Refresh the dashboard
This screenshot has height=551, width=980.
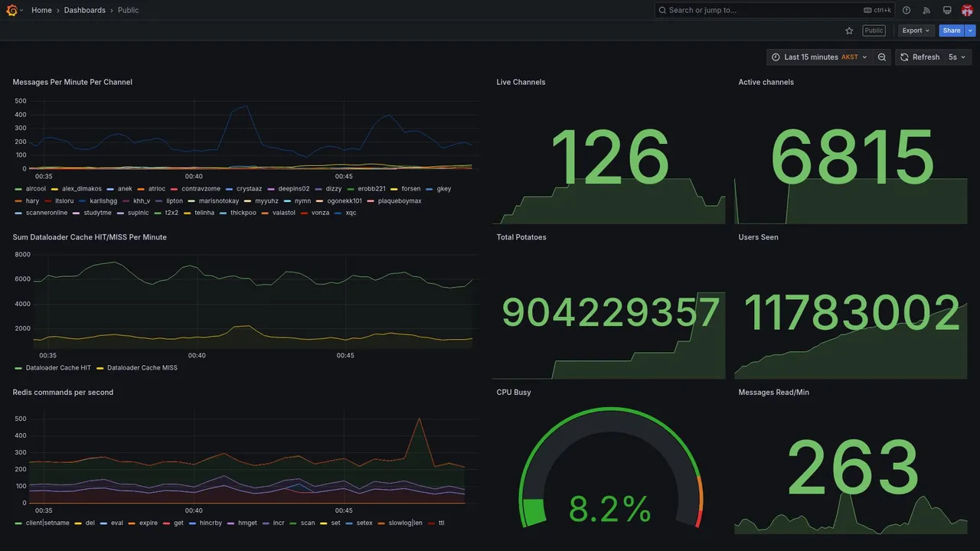(919, 57)
